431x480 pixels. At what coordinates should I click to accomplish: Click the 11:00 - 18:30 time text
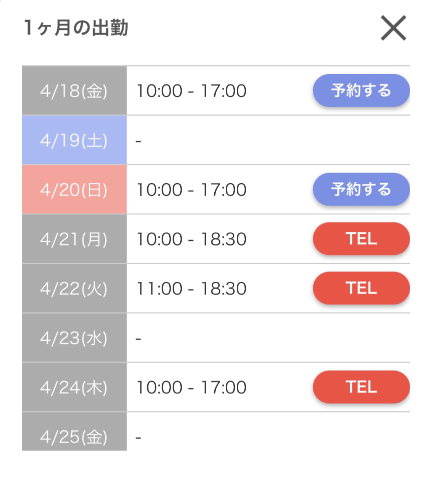(191, 288)
